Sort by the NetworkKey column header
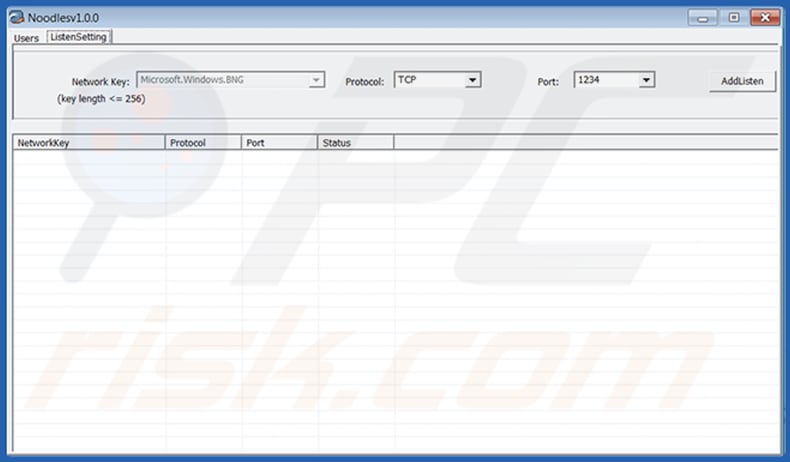Image resolution: width=790 pixels, height=462 pixels. (89, 143)
